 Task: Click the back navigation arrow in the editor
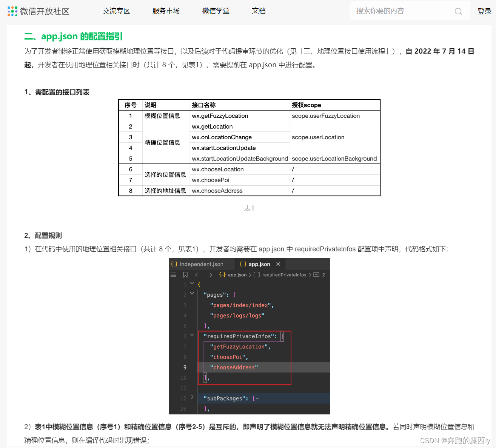click(198, 275)
